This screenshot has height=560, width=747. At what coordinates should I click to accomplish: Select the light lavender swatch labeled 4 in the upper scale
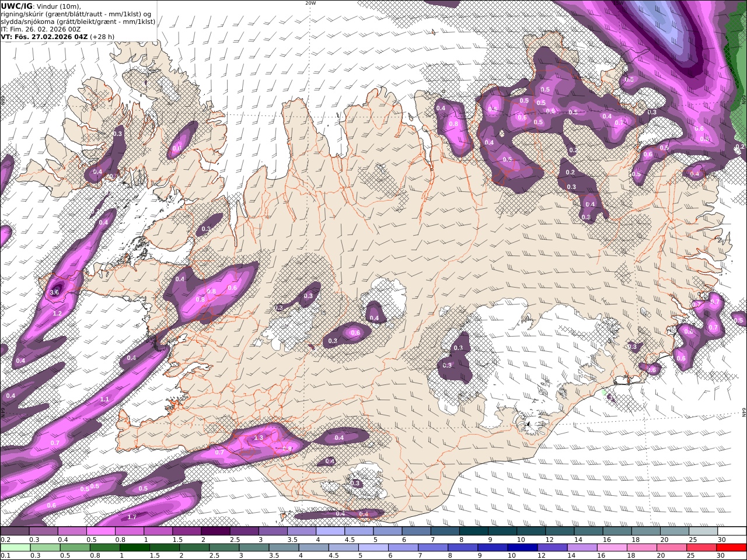[x=330, y=531]
